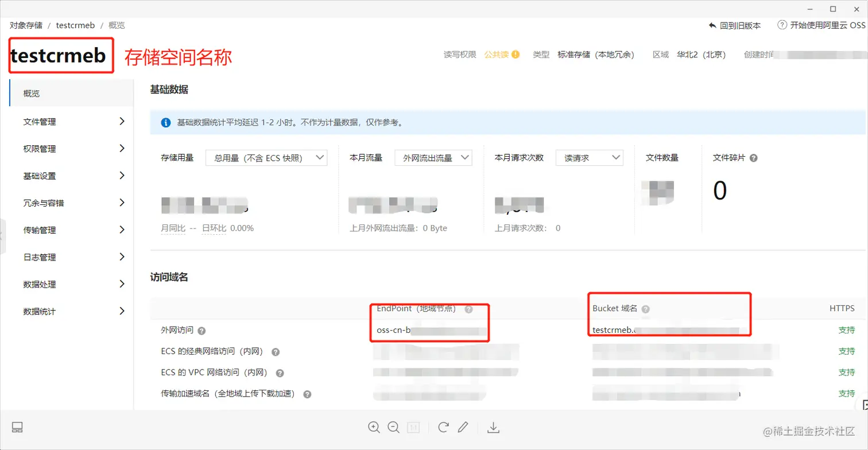
Task: Click the 开始使用阿里云 OSS link
Action: (x=828, y=25)
